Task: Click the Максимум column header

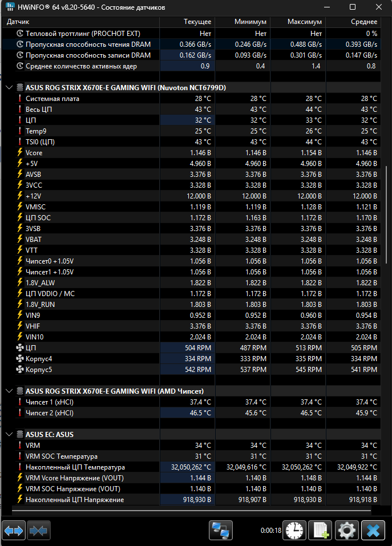Action: coord(298,22)
